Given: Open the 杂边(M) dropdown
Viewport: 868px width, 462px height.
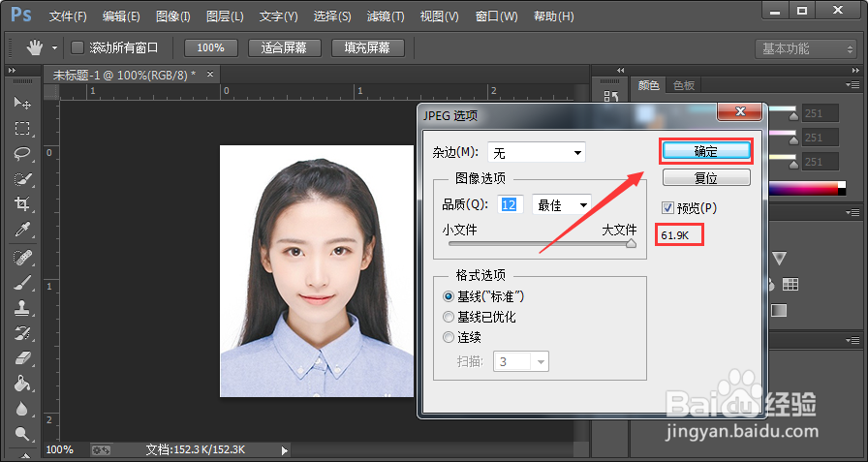Looking at the screenshot, I should (537, 152).
